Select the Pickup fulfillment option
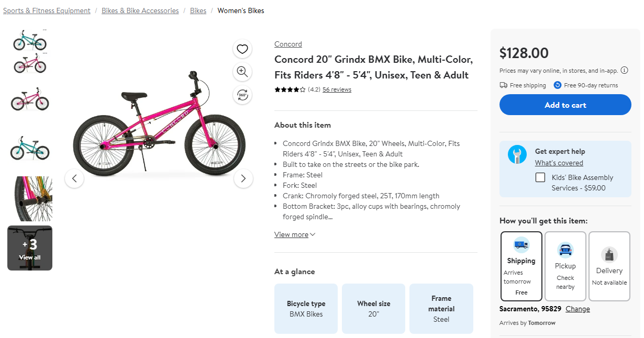The width and height of the screenshot is (644, 338). [x=565, y=266]
